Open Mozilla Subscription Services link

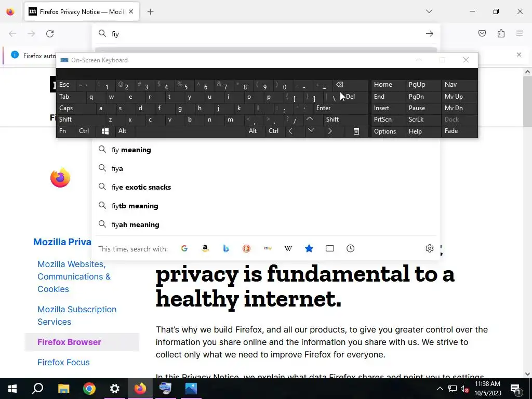click(77, 315)
